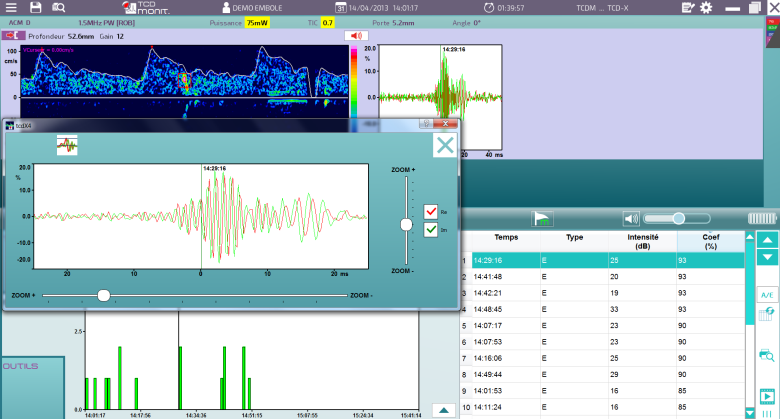Sort by the Intensité (dB) column header
This screenshot has width=780, height=419.
coord(642,242)
